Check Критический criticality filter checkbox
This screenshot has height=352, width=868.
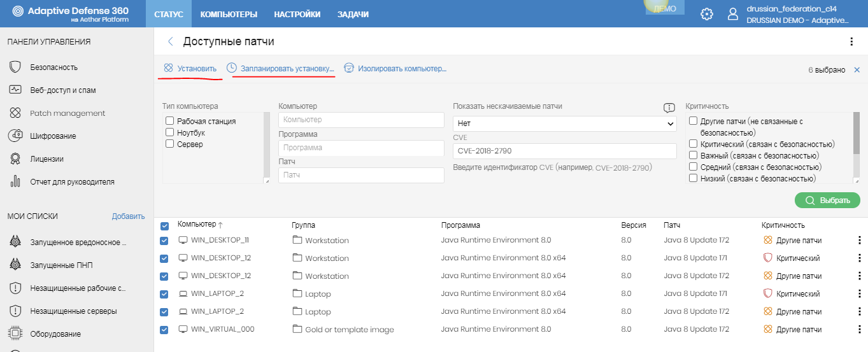pos(693,144)
